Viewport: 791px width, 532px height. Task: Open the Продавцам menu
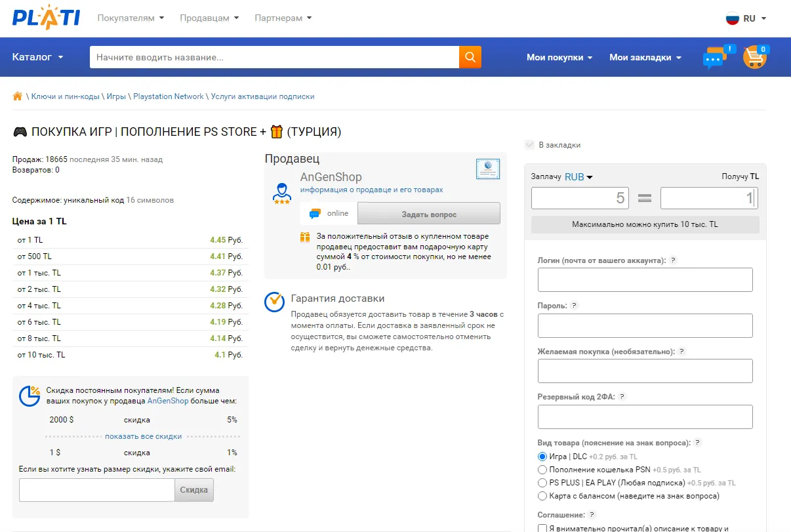pos(209,18)
